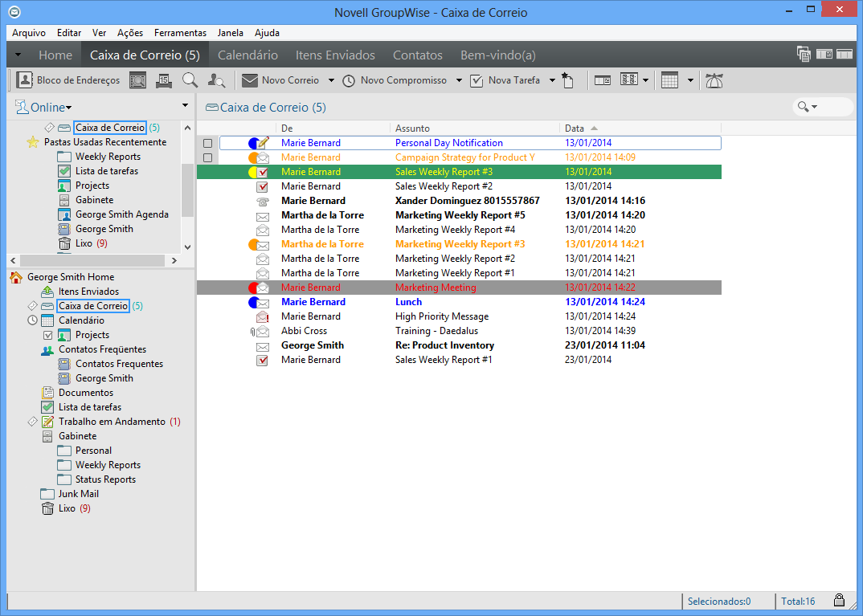Switch to the Contatos tab
Screen dimensions: 863x616
[x=417, y=55]
